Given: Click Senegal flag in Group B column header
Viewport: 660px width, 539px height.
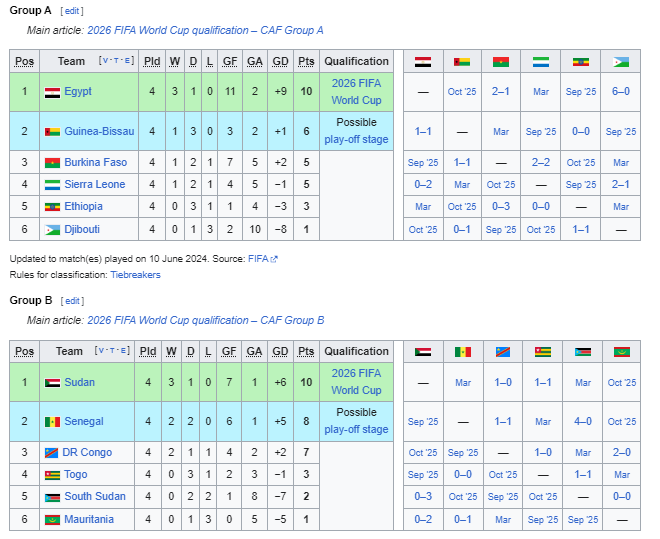Looking at the screenshot, I should 463,352.
